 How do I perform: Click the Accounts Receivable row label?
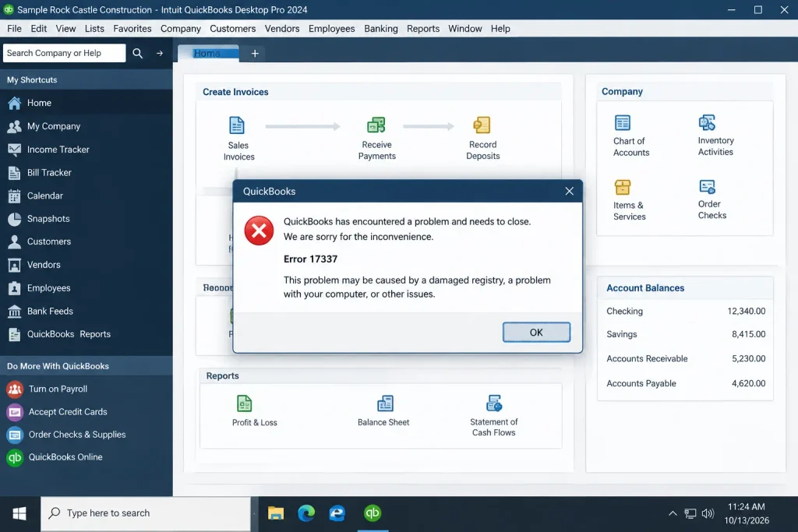pos(647,358)
